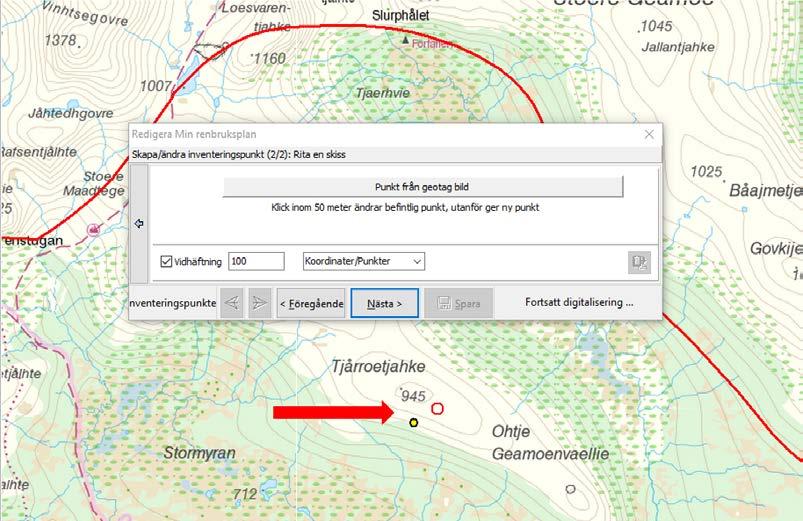Click the Jallantjahke label on map
The height and width of the screenshot is (521, 803).
tap(678, 47)
